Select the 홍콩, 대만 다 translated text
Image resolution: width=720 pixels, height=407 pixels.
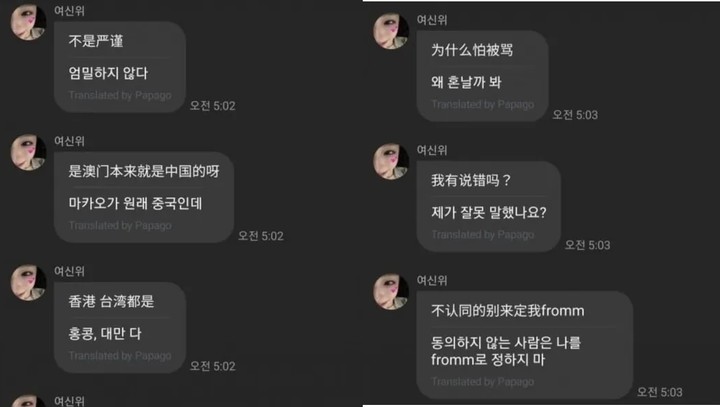(x=105, y=334)
